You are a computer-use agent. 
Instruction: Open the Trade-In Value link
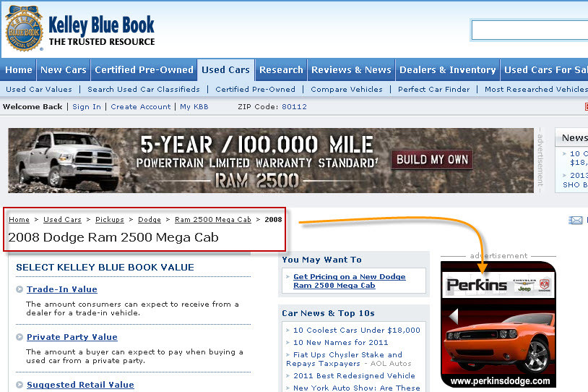tap(62, 289)
